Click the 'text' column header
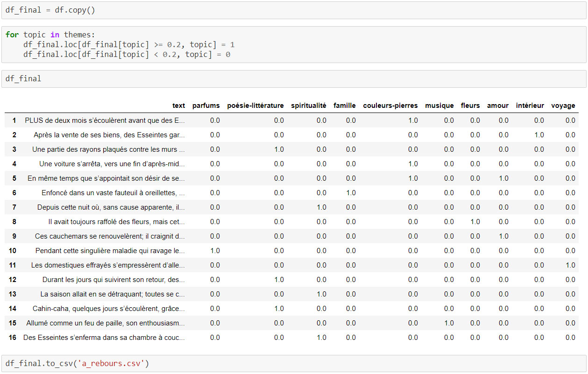The width and height of the screenshot is (588, 374). pyautogui.click(x=178, y=106)
